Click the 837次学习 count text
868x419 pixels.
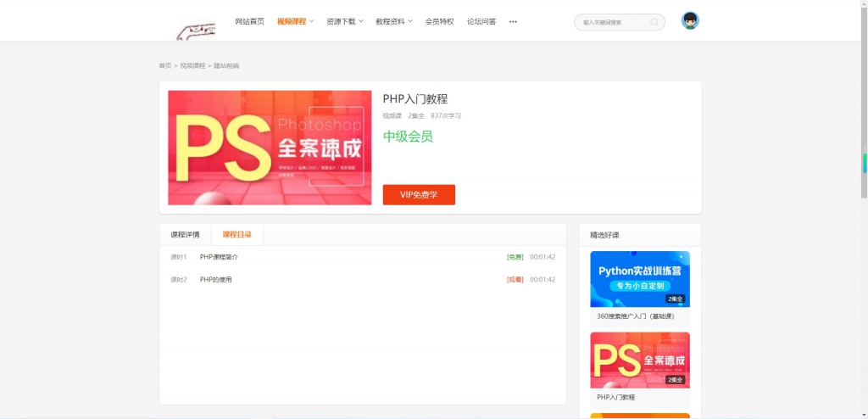coord(446,116)
